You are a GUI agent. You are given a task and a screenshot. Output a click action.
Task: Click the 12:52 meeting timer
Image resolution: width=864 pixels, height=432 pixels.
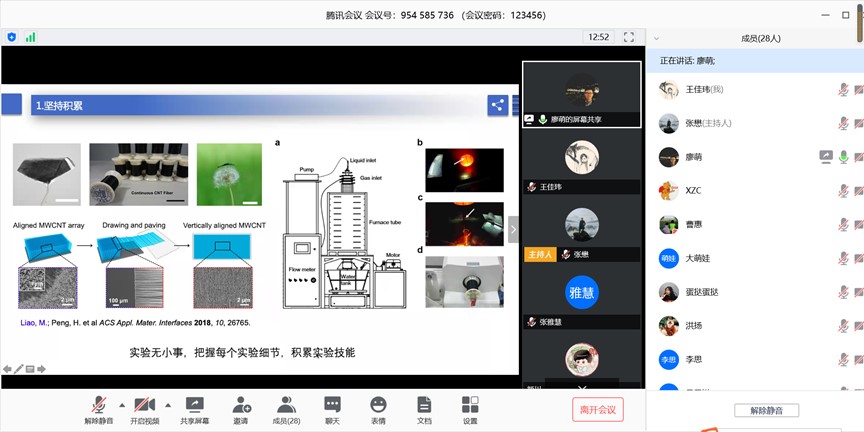pyautogui.click(x=598, y=37)
